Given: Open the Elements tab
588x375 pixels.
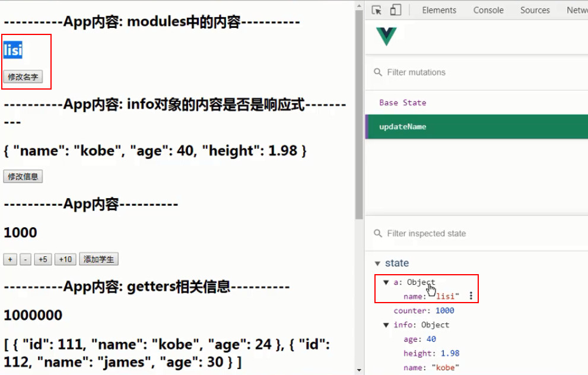Looking at the screenshot, I should tap(439, 10).
